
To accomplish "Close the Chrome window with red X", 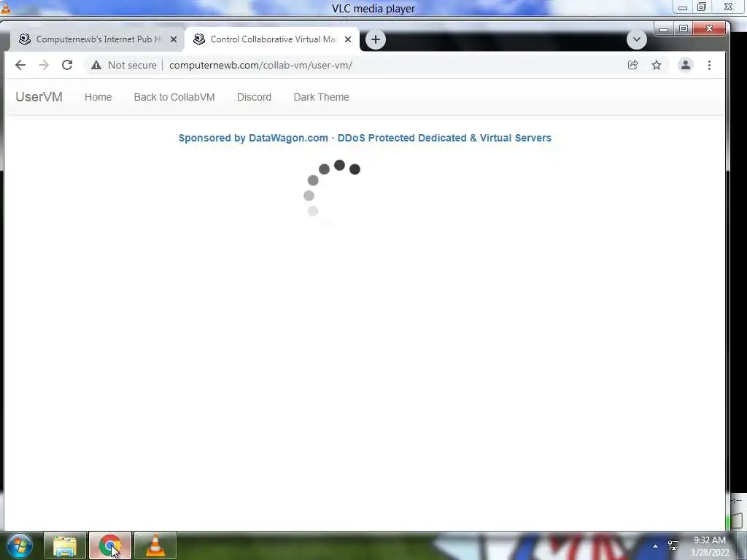I will (x=709, y=28).
